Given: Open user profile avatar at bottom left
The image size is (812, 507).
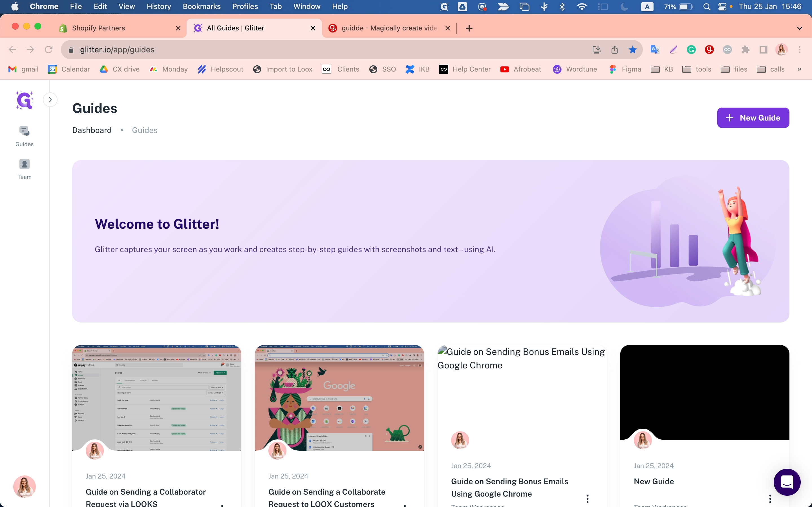Looking at the screenshot, I should tap(25, 486).
